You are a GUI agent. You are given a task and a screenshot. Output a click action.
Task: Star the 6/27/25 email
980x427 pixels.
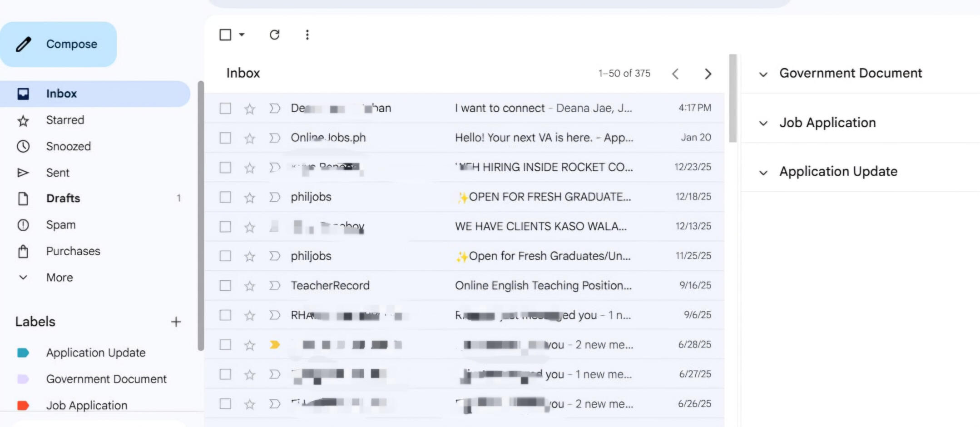(250, 374)
